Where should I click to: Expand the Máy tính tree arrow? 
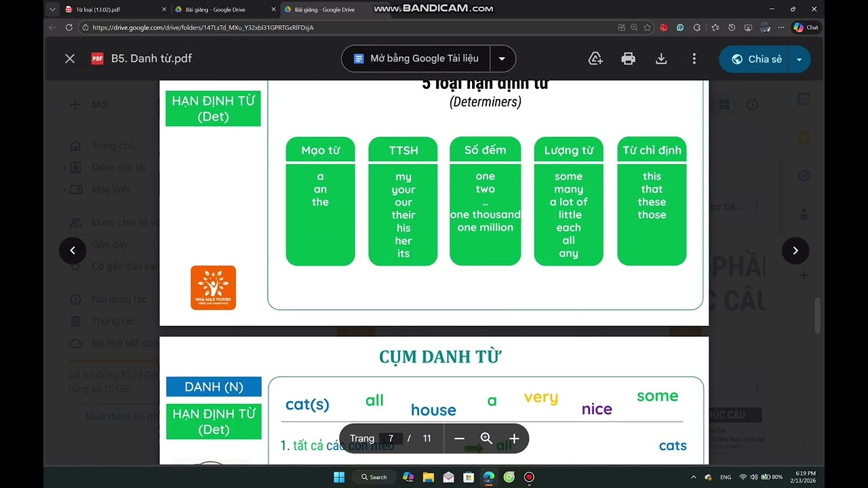pos(64,189)
